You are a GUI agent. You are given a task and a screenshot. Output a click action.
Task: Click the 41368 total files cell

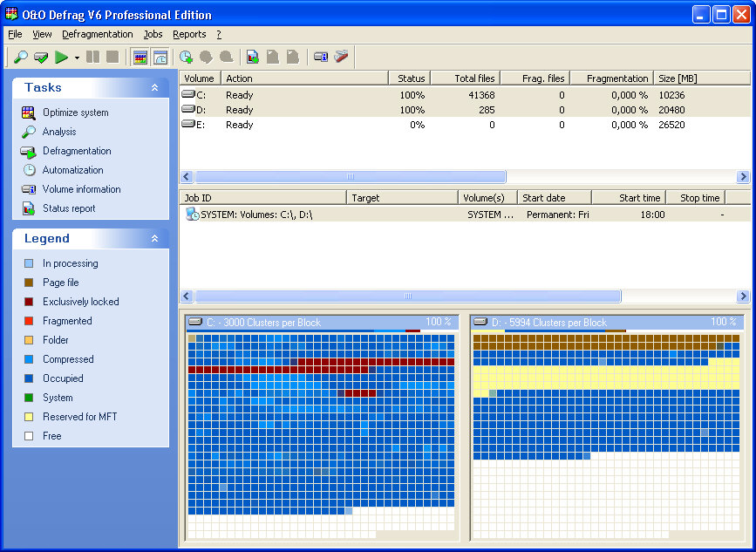[x=481, y=95]
